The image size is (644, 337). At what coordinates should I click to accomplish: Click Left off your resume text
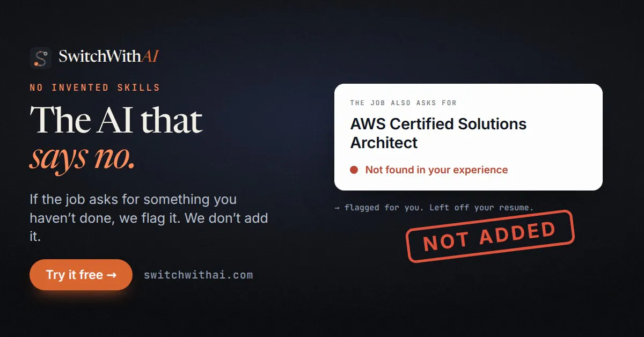(481, 208)
